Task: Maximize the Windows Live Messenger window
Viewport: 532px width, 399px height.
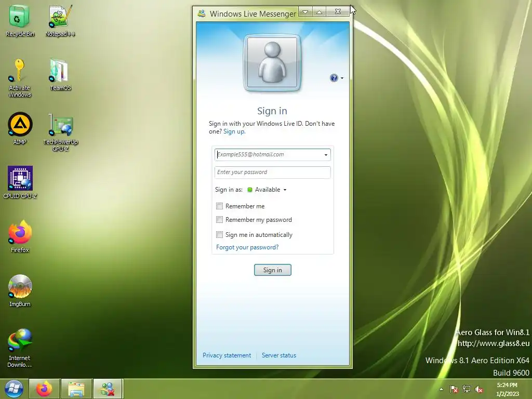Action: pos(320,11)
